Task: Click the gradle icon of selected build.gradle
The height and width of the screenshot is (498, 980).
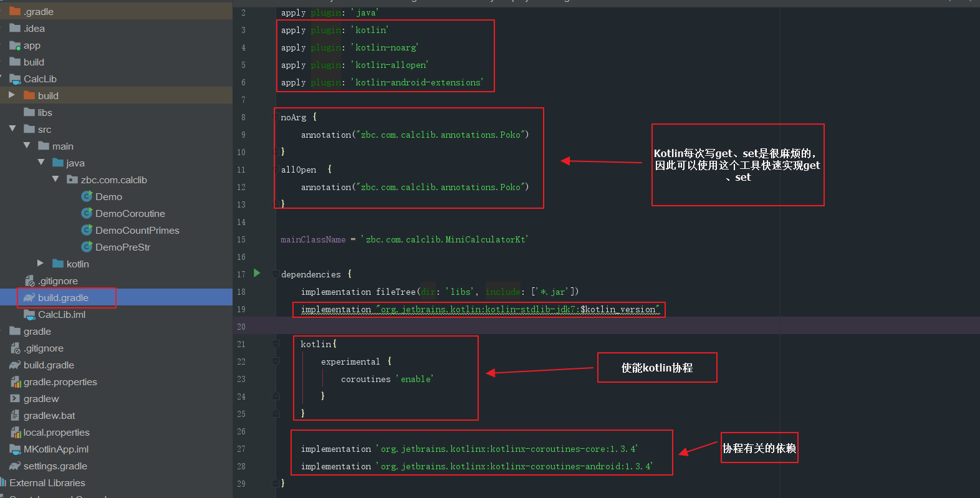Action: pyautogui.click(x=29, y=298)
